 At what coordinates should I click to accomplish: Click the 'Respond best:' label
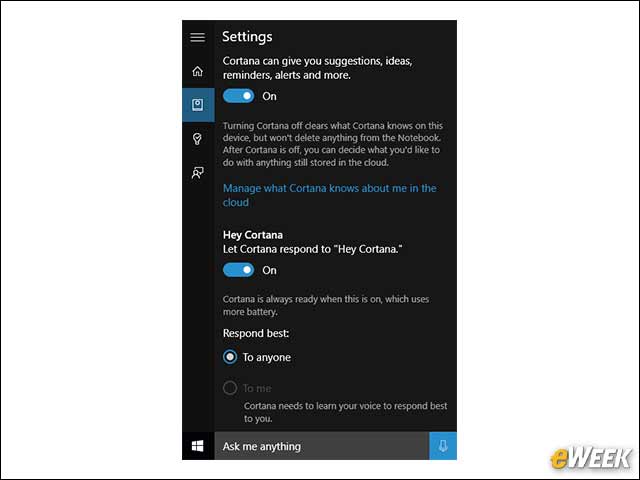coord(256,333)
